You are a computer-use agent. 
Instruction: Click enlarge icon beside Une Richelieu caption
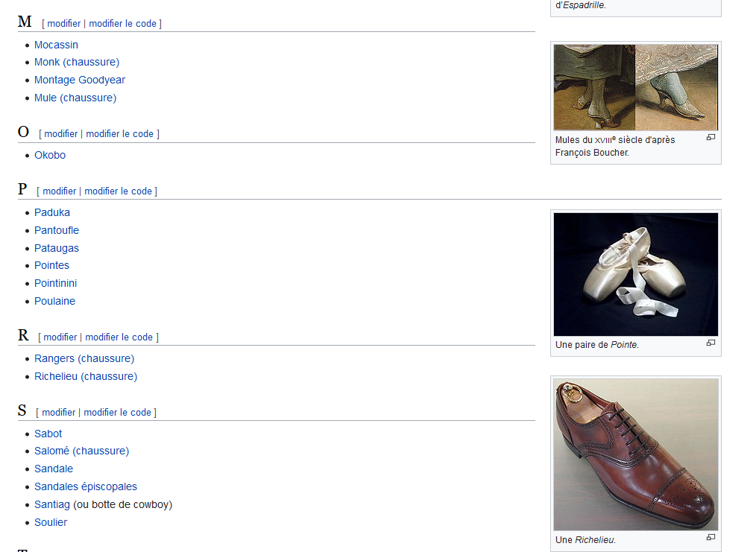pos(711,537)
